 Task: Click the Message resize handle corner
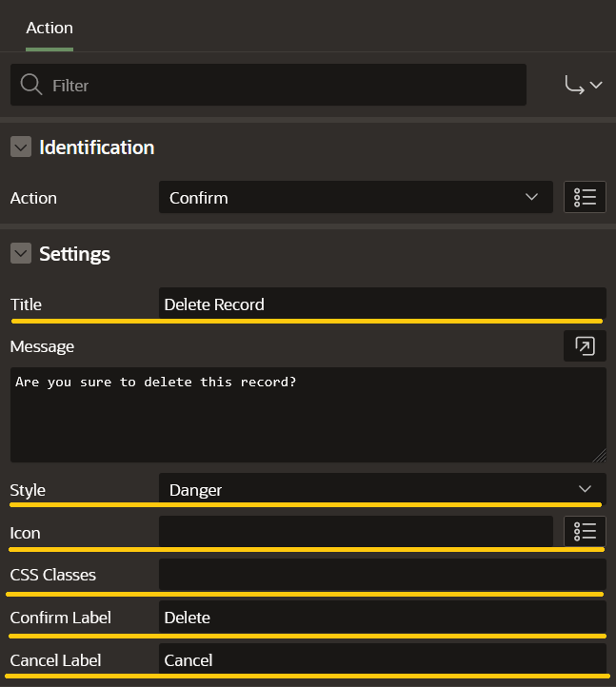(x=600, y=456)
